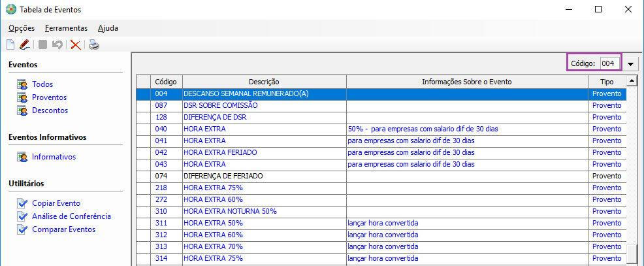Filter by Descontos

point(50,110)
